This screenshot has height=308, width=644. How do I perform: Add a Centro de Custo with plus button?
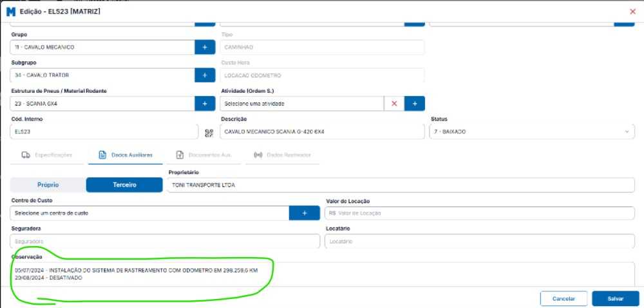pyautogui.click(x=305, y=213)
